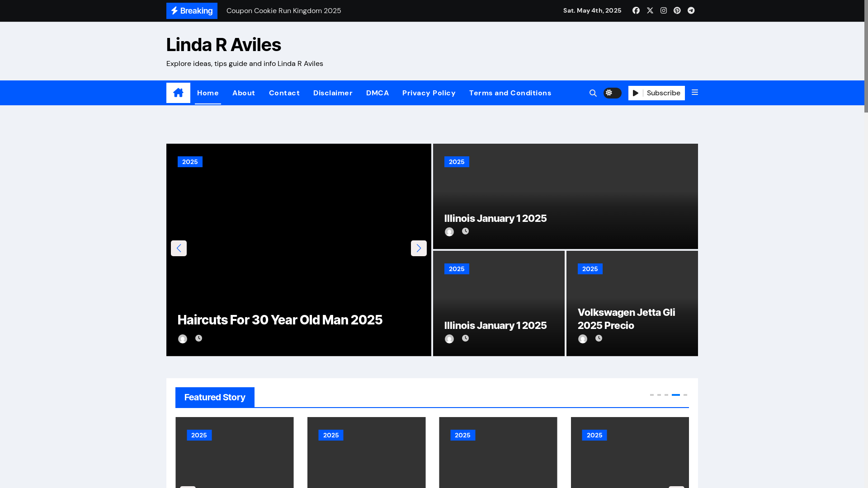This screenshot has width=868, height=488.
Task: Click the date Sat. May 4th, 2025
Action: coord(592,10)
